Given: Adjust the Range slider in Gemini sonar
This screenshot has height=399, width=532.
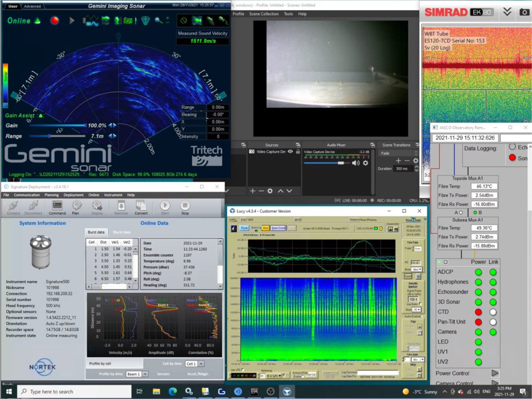Looking at the screenshot, I should (x=58, y=136).
